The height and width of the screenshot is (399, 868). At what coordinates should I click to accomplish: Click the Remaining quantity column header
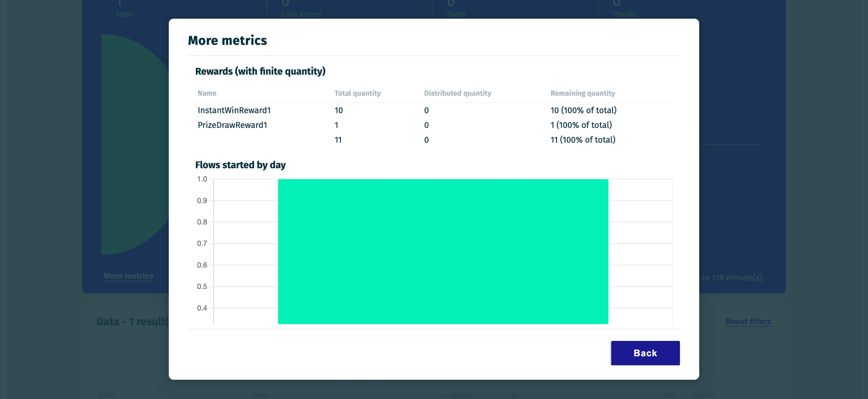(582, 93)
